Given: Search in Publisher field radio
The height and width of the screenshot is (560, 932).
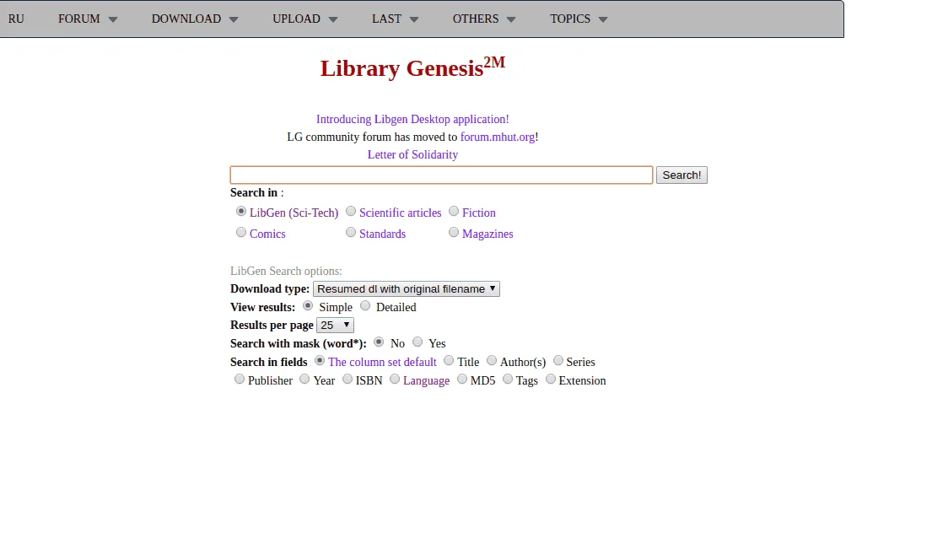Looking at the screenshot, I should (239, 379).
